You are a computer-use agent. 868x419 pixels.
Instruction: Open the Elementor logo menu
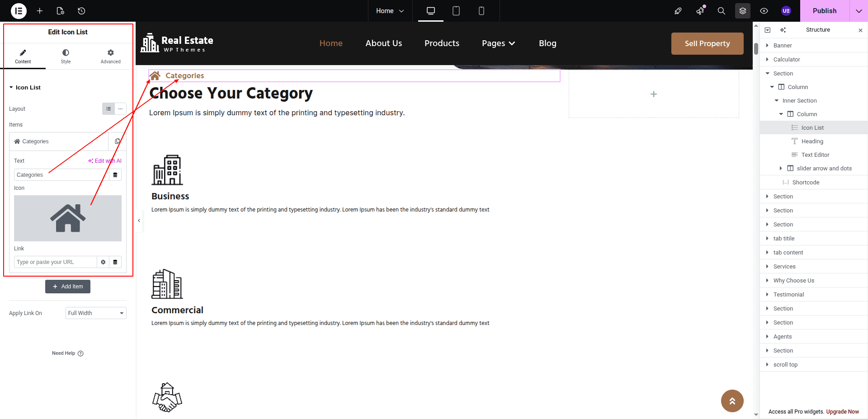pos(19,11)
